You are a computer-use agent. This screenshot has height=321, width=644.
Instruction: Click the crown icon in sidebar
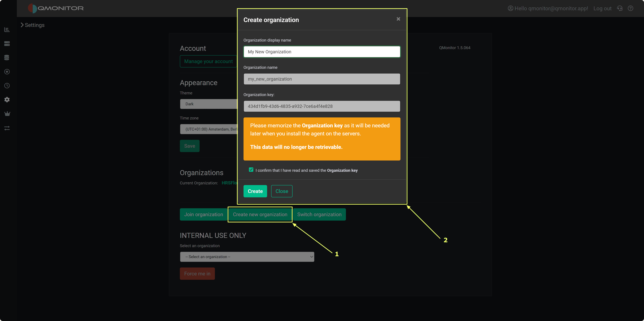(7, 114)
